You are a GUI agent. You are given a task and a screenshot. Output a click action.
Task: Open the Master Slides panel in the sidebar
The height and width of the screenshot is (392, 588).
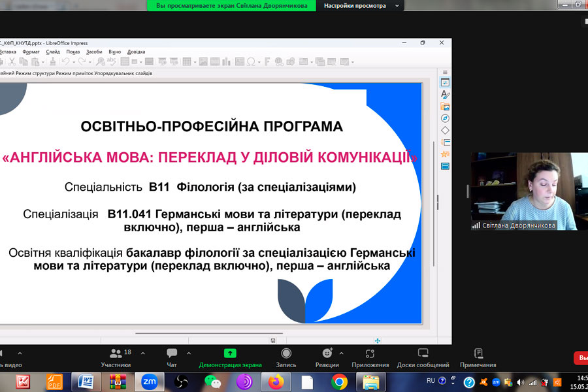(x=445, y=166)
